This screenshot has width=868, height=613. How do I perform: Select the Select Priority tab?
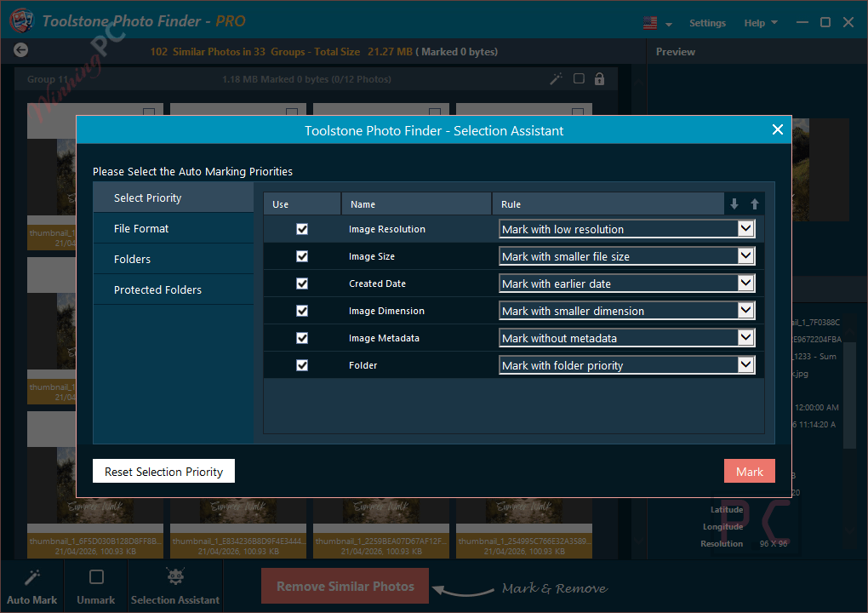pos(174,198)
